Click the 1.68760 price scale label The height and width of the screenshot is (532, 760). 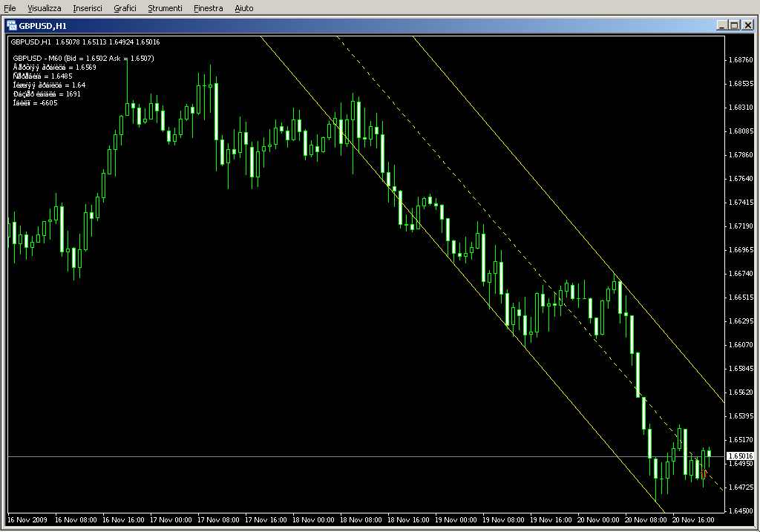point(741,60)
